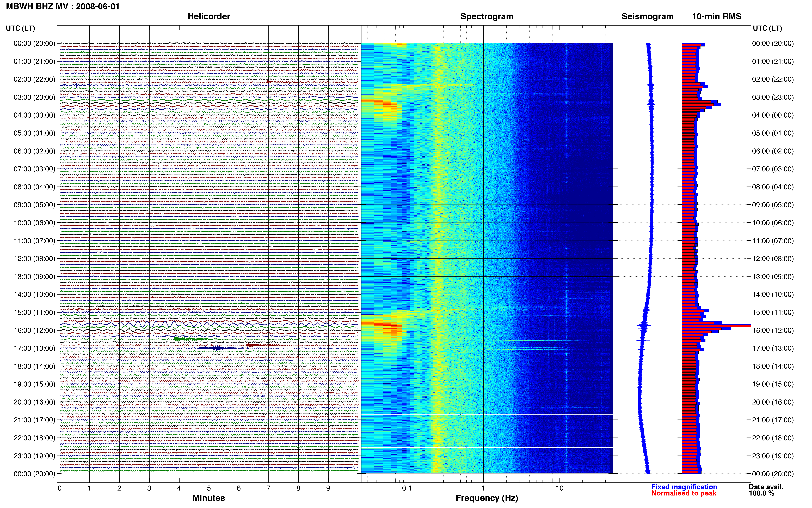Click the 'Spectrogram' panel heading
This screenshot has width=812, height=508.
487,16
